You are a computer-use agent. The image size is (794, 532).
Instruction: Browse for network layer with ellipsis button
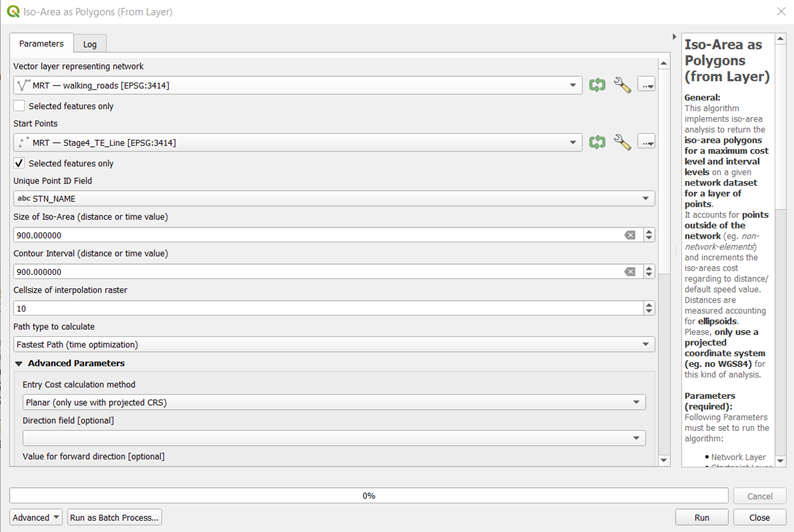click(x=646, y=86)
